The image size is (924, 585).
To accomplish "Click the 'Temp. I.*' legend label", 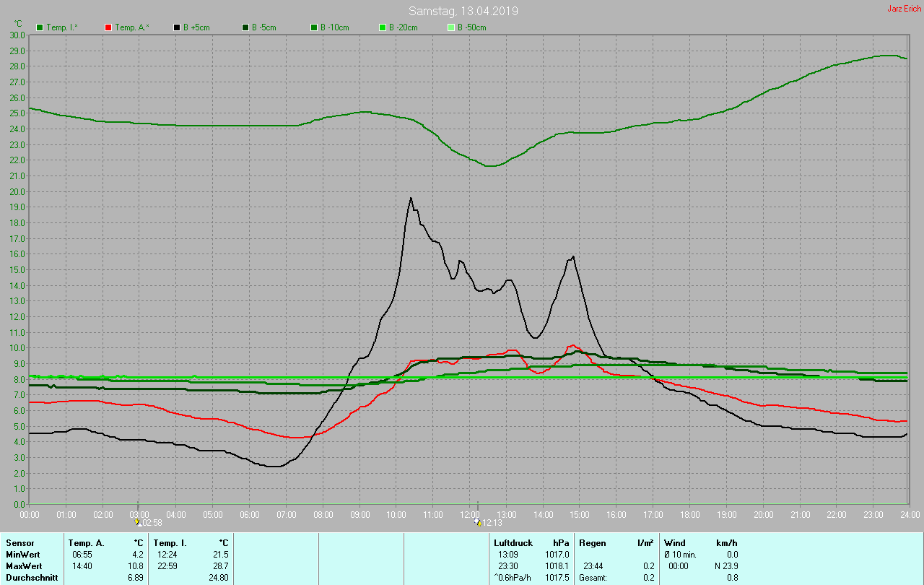I will 62,27.
